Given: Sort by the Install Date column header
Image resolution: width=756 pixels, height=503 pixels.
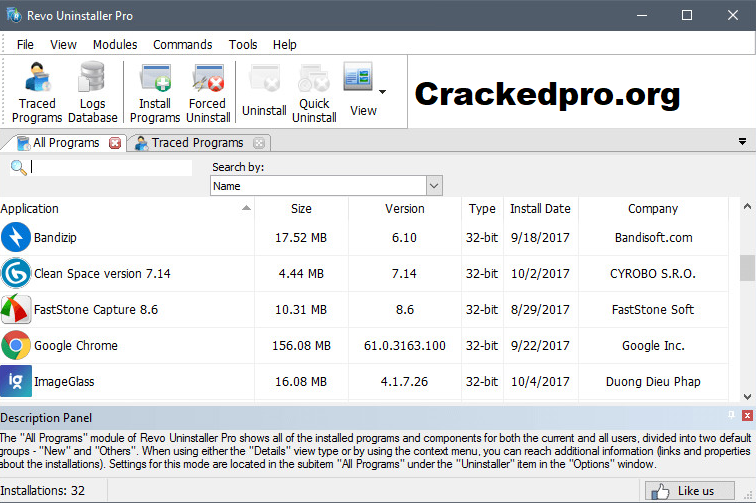Looking at the screenshot, I should coord(540,208).
